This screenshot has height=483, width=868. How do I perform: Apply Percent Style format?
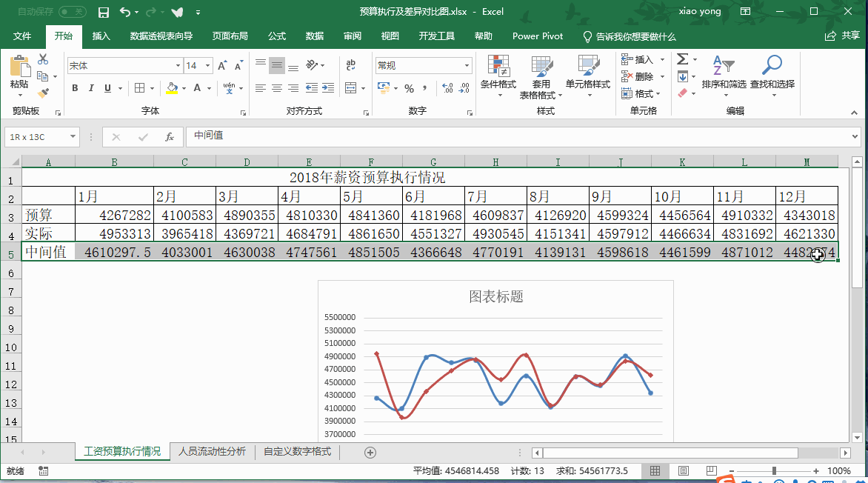pos(409,88)
